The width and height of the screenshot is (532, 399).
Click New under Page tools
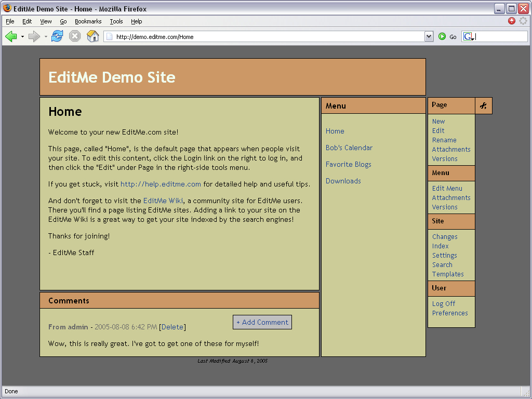coord(438,121)
